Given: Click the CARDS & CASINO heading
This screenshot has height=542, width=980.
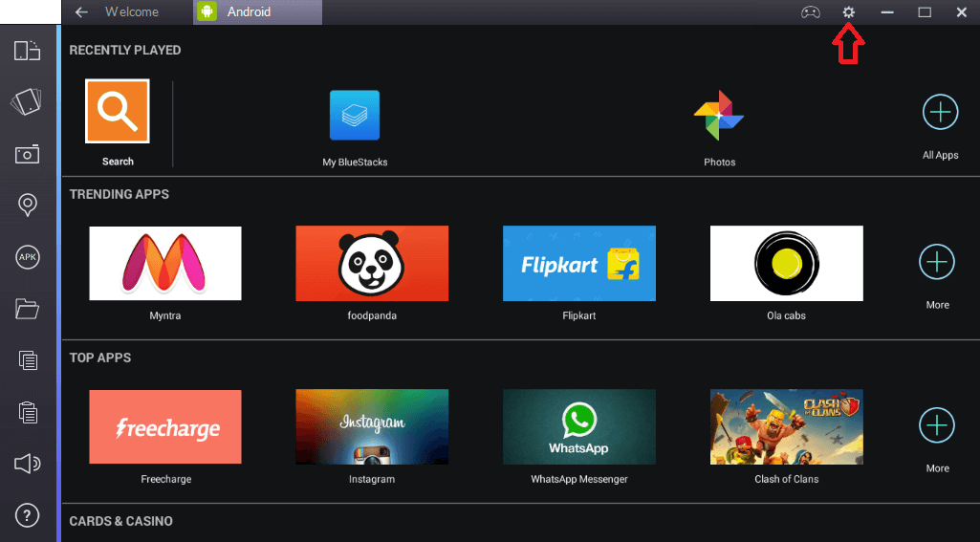Looking at the screenshot, I should click(120, 521).
